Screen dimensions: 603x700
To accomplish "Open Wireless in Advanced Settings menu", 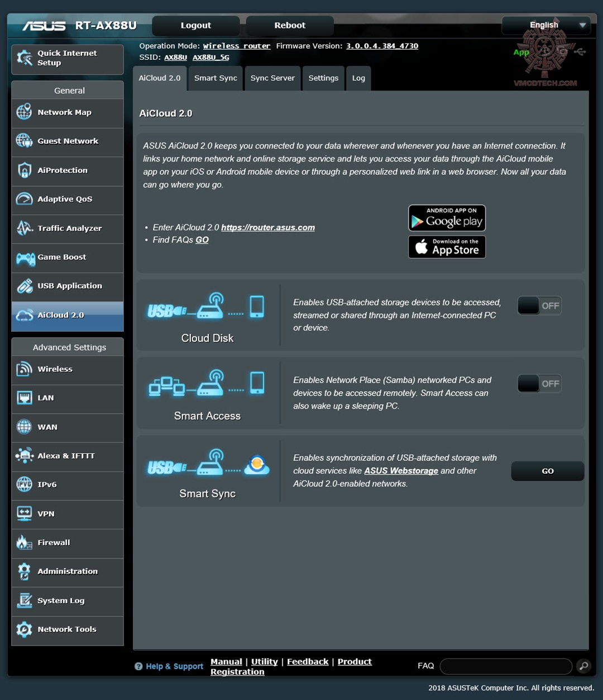I will pyautogui.click(x=68, y=369).
